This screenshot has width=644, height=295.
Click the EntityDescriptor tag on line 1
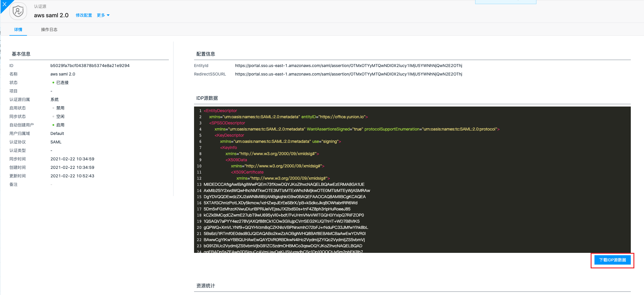(220, 111)
